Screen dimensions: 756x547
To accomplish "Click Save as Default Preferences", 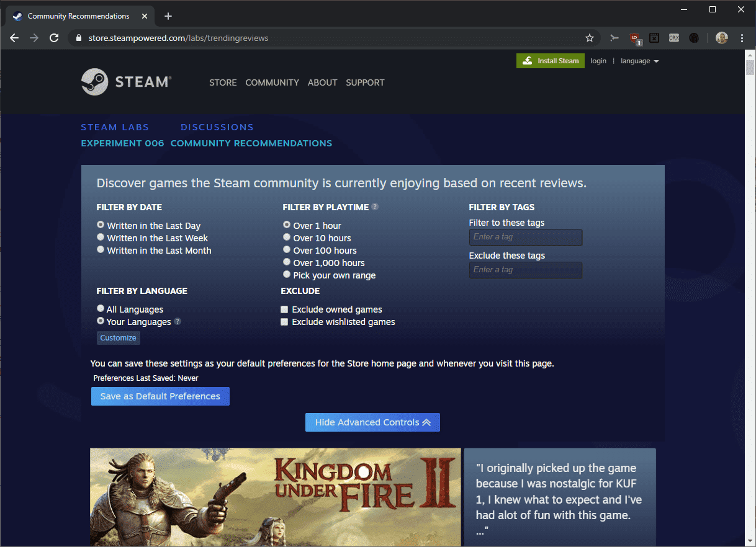I will (x=160, y=396).
